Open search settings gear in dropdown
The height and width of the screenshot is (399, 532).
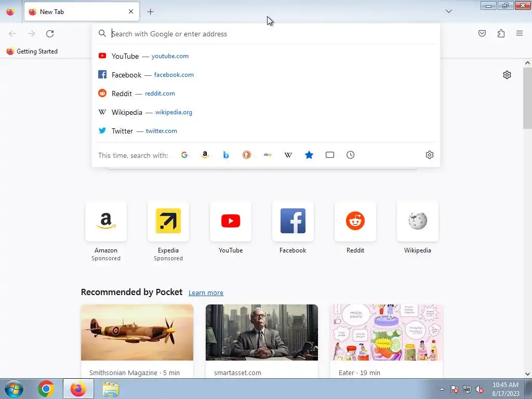430,155
